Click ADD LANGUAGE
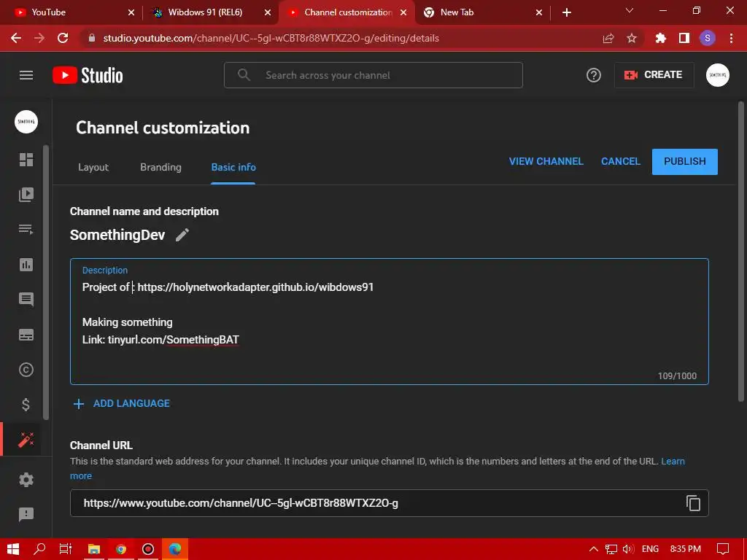This screenshot has width=747, height=560. tap(131, 403)
